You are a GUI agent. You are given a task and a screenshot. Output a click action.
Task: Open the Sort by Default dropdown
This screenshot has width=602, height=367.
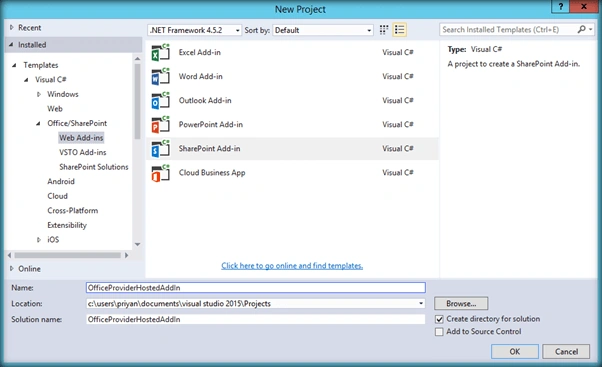pyautogui.click(x=322, y=30)
